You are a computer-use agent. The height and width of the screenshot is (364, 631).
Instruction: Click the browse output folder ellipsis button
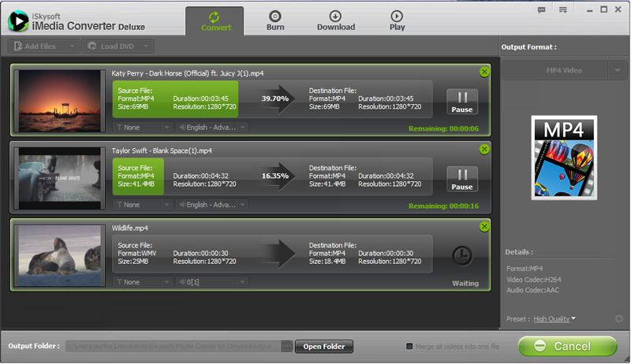(x=287, y=347)
